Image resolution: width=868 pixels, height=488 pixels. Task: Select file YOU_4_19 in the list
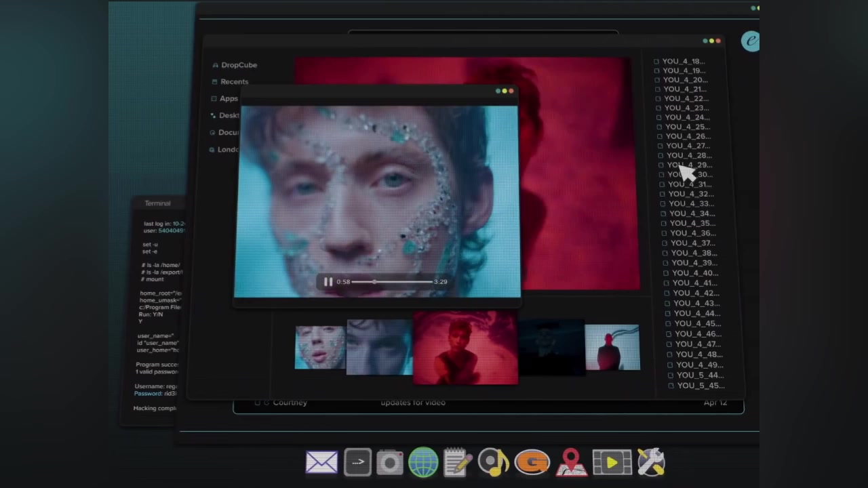pyautogui.click(x=684, y=70)
